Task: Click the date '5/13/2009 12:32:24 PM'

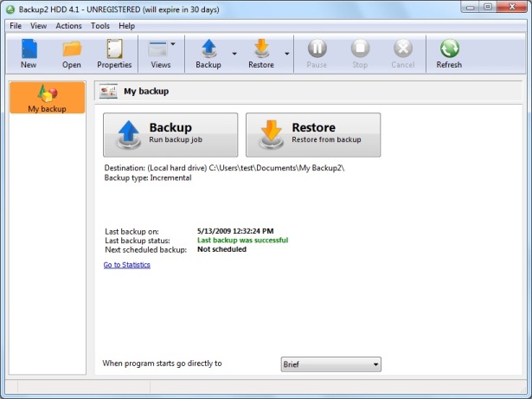Action: click(x=235, y=231)
